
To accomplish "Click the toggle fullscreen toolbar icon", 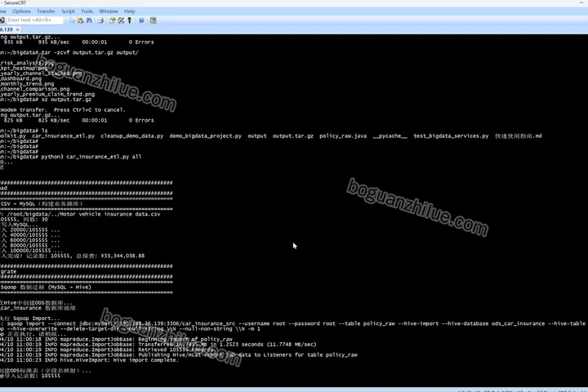I will click(x=153, y=20).
